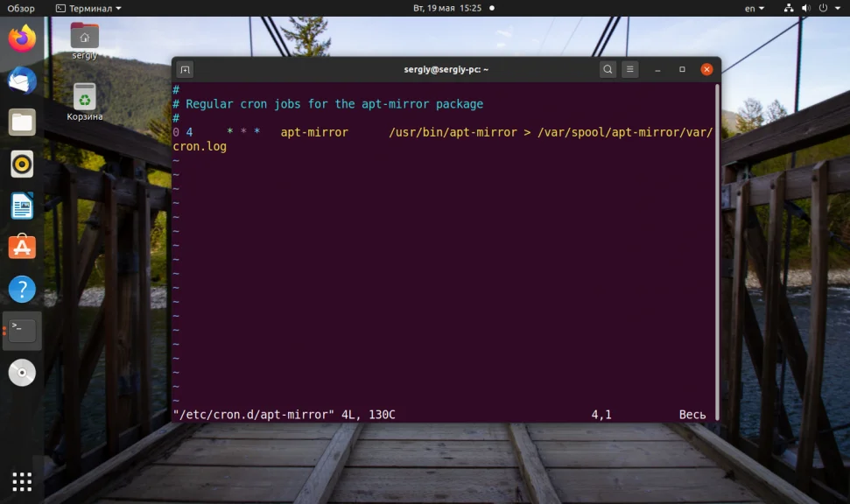Click the volume speaker icon in the top bar
This screenshot has width=850, height=504.
(x=806, y=8)
